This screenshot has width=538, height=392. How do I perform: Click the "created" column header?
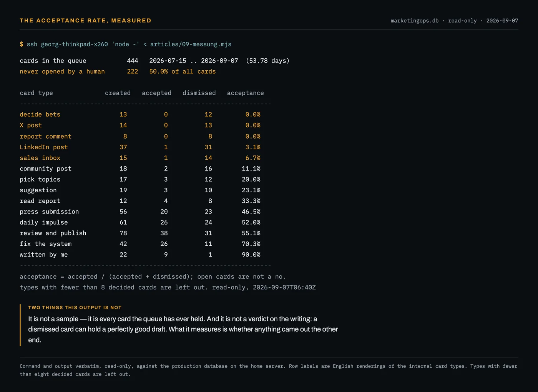pos(118,93)
